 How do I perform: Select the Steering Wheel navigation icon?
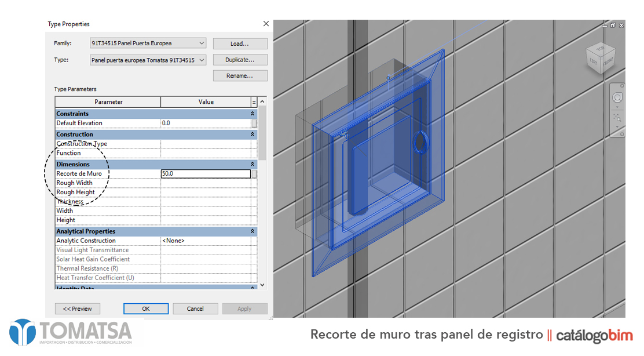617,97
